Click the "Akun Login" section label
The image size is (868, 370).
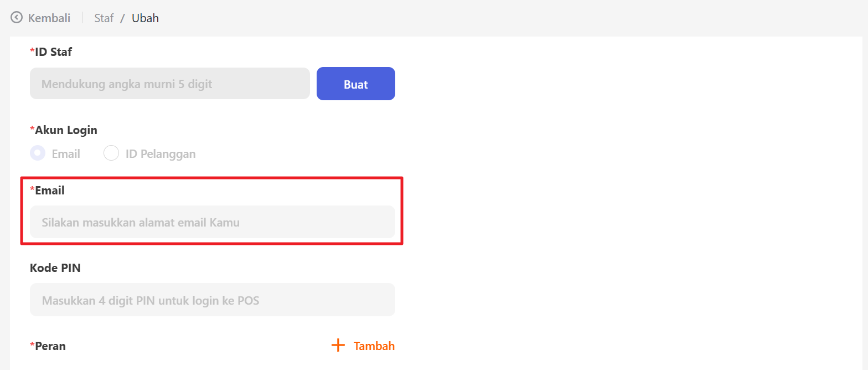[66, 130]
